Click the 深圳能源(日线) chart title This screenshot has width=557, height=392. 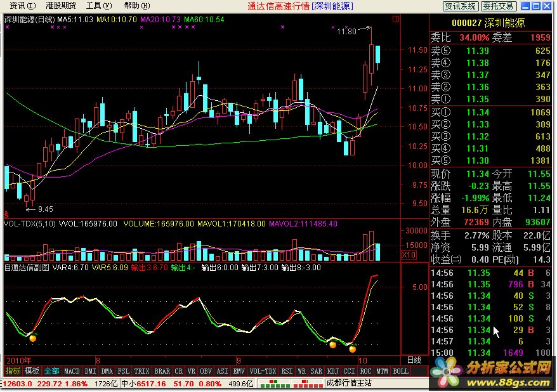coord(29,19)
